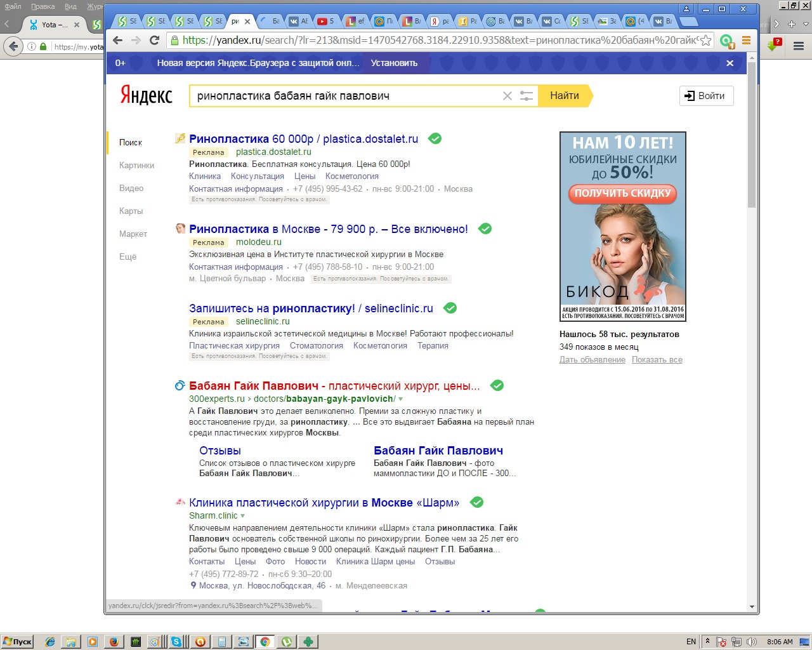Clear the Yandex search query with X
Screen dimensions: 812x650
click(507, 96)
